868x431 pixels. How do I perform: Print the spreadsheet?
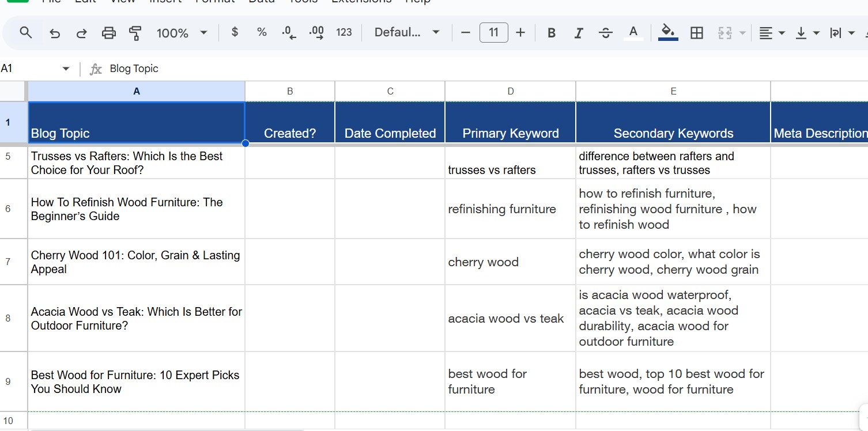108,33
